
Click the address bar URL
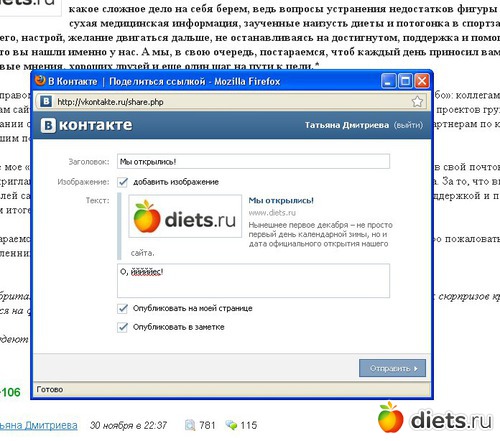pos(110,102)
